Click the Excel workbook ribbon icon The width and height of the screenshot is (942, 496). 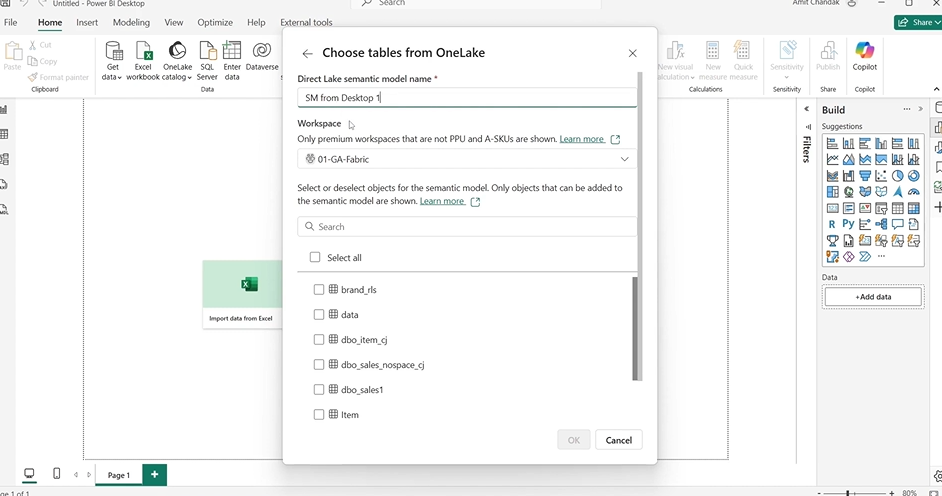143,61
